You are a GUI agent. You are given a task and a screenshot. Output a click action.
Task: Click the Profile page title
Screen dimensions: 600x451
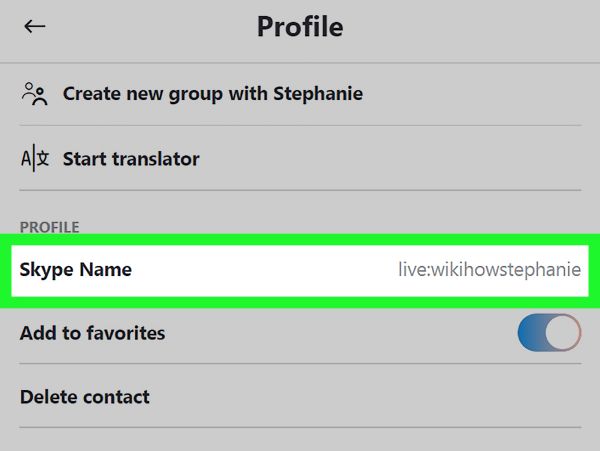click(x=300, y=27)
